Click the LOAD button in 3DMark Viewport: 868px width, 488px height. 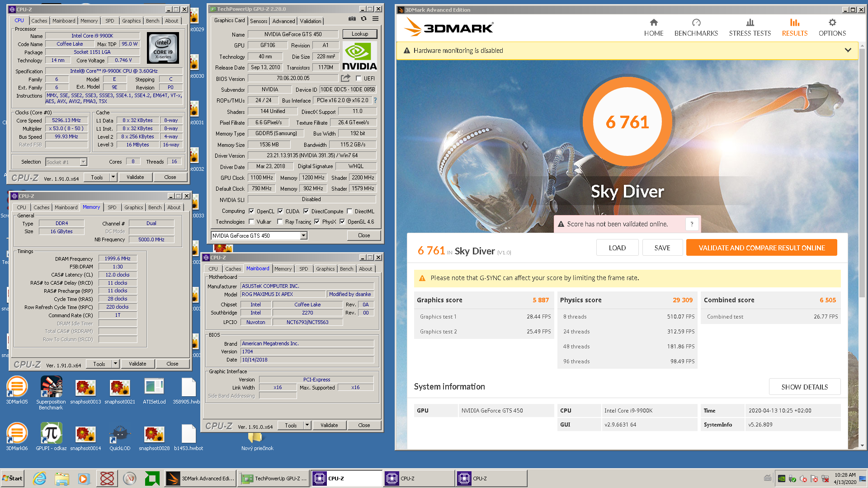(x=617, y=248)
